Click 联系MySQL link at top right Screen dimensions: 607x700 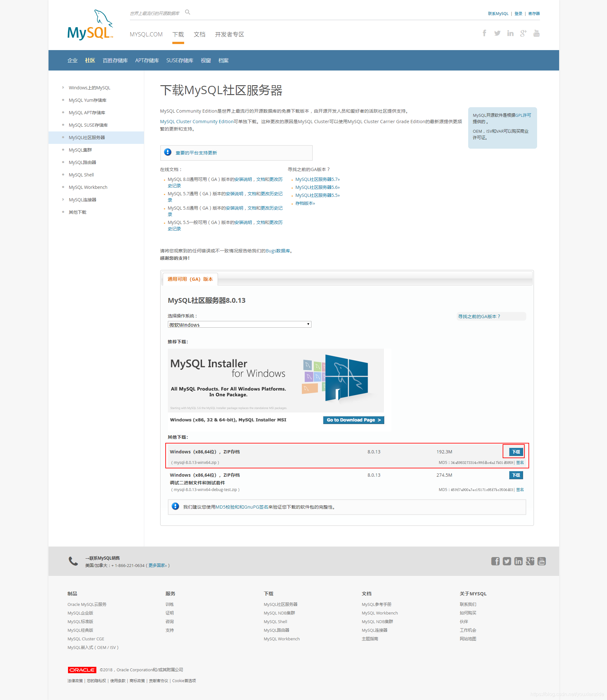coord(498,13)
